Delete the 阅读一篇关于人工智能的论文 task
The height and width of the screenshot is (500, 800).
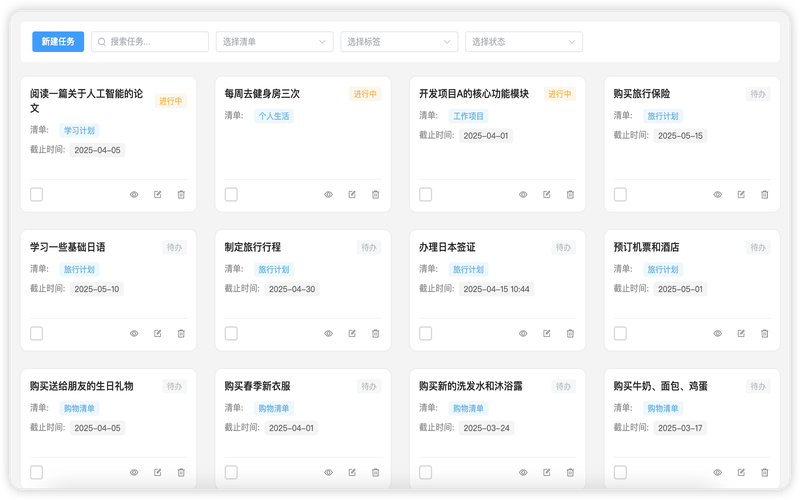(181, 194)
